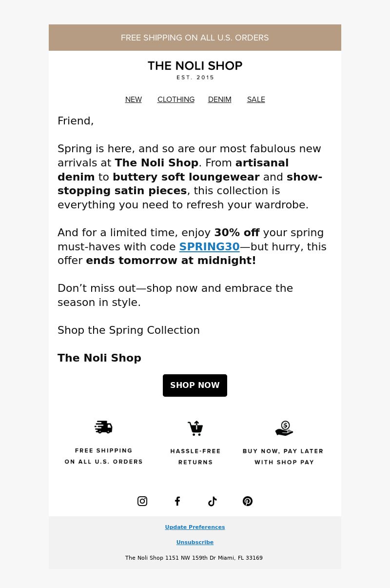Click Update Preferences link
This screenshot has width=390, height=588.
pos(195,527)
